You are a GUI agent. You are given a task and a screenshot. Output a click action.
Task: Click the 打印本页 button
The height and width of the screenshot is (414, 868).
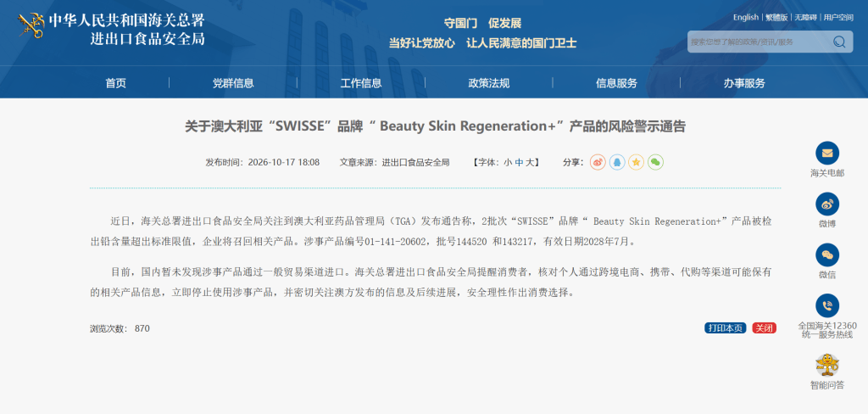(x=726, y=328)
